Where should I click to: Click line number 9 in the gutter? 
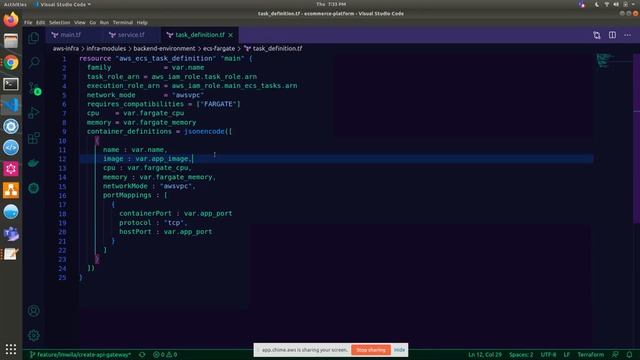[x=64, y=131]
